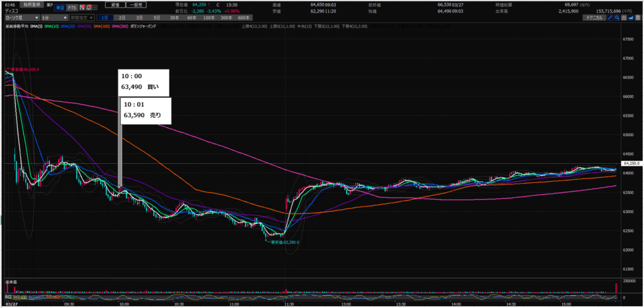Switch market to 東証
This screenshot has height=308, width=644.
[60, 7]
